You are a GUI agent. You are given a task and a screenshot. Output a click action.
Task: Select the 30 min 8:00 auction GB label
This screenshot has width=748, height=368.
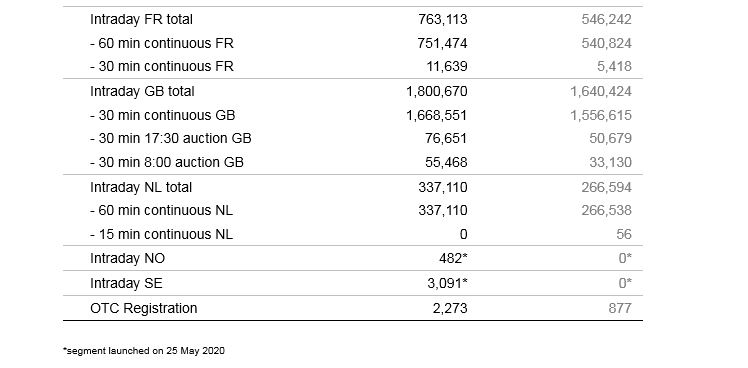(167, 162)
